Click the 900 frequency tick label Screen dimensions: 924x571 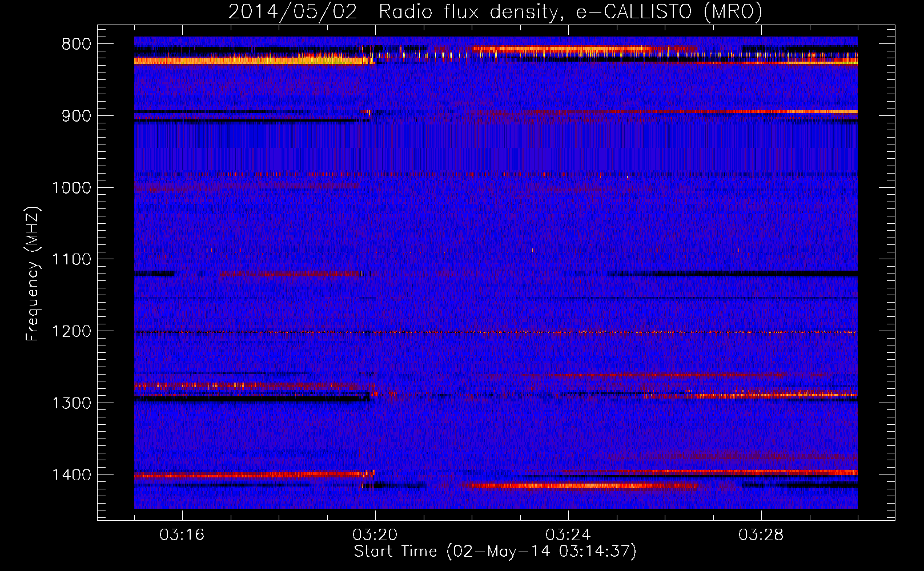point(76,116)
